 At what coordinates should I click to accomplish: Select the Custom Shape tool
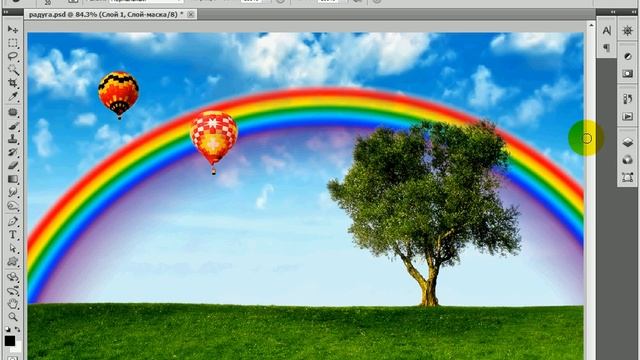coord(13,262)
